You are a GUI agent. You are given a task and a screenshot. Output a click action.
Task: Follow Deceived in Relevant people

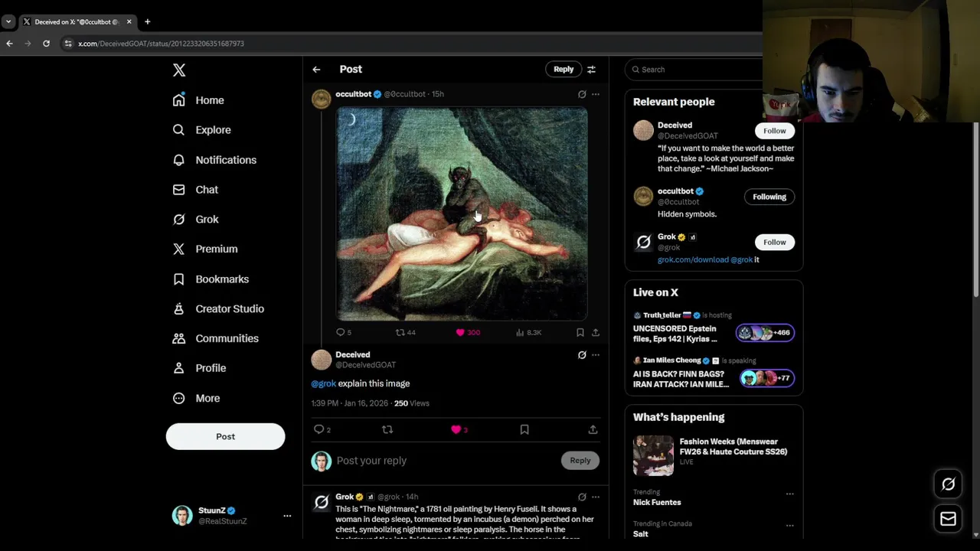[774, 131]
